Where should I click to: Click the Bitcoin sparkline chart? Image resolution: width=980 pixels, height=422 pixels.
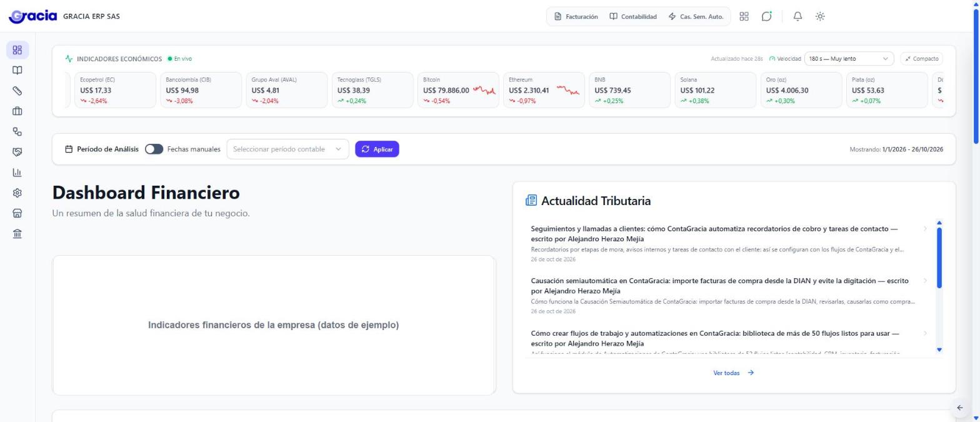pyautogui.click(x=484, y=91)
